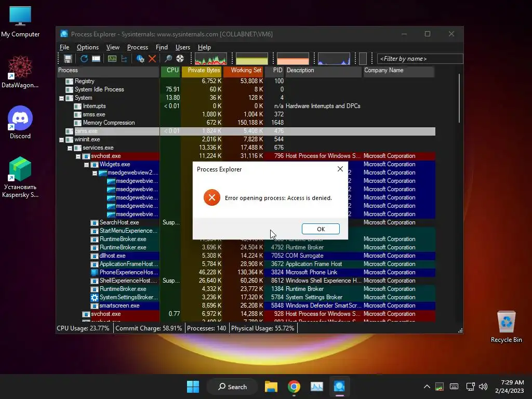Show hidden tray icons chevron
Viewport: 532px width, 399px height.
tap(427, 387)
